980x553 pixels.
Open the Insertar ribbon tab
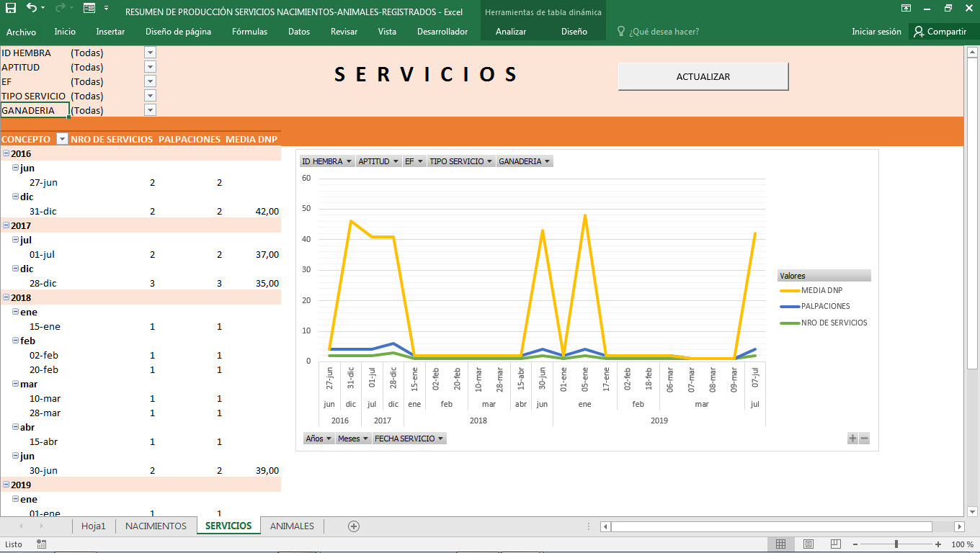(x=110, y=32)
